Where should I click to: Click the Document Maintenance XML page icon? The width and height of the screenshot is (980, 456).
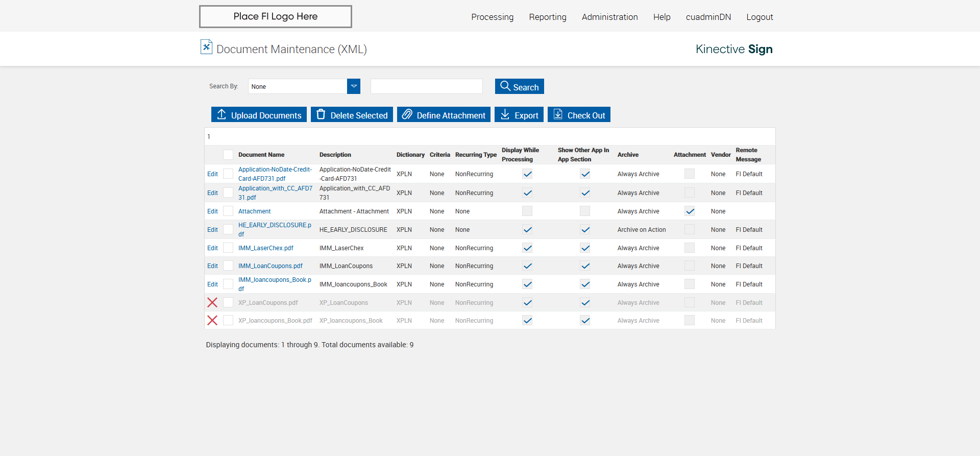point(206,47)
